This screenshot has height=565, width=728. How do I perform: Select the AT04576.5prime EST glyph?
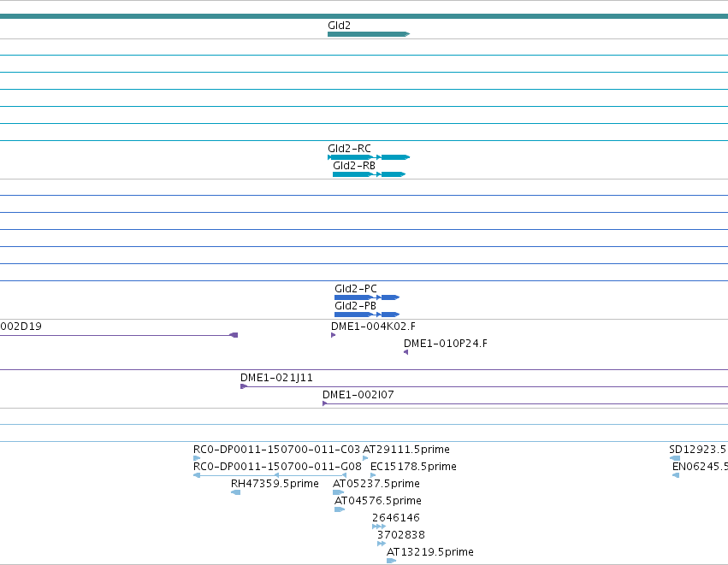click(340, 509)
